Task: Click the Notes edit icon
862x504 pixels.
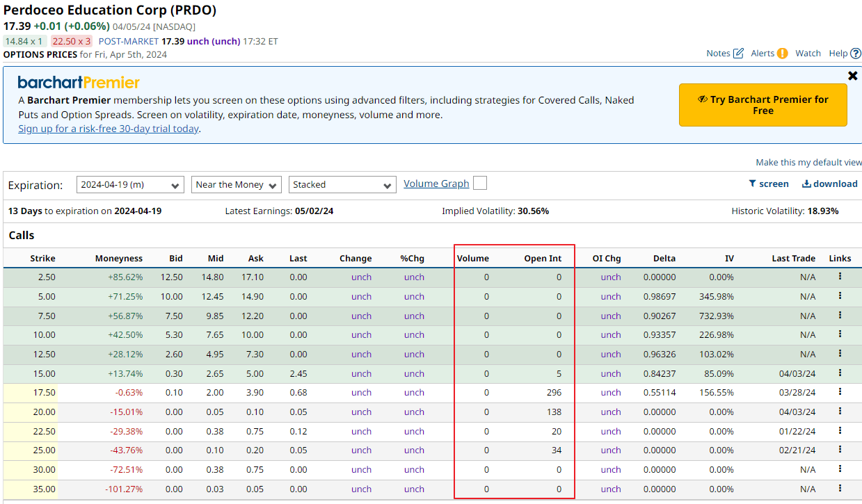Action: (x=738, y=54)
